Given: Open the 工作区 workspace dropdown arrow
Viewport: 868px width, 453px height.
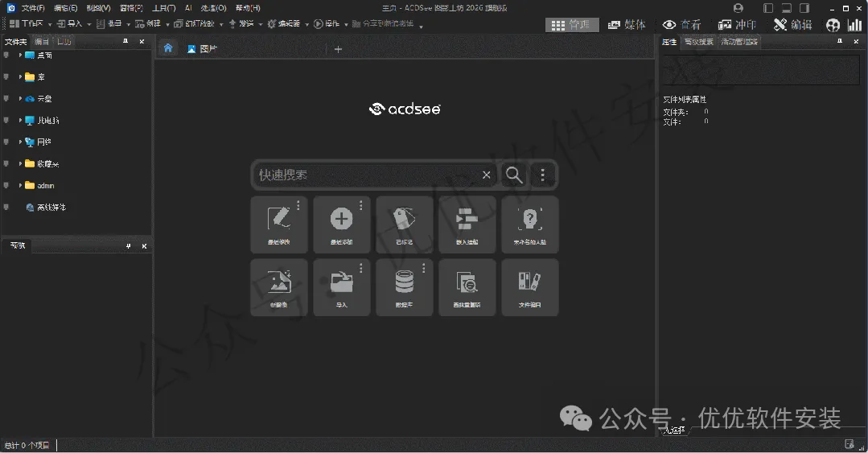Looking at the screenshot, I should (50, 24).
